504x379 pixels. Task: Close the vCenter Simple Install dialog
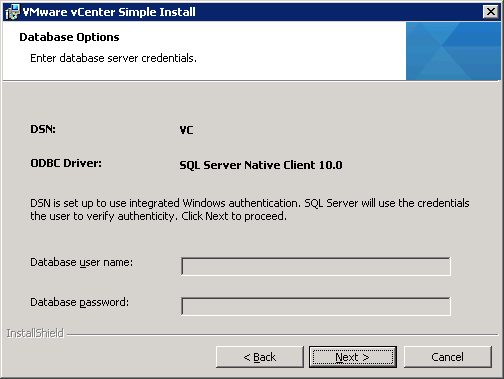pyautogui.click(x=491, y=12)
